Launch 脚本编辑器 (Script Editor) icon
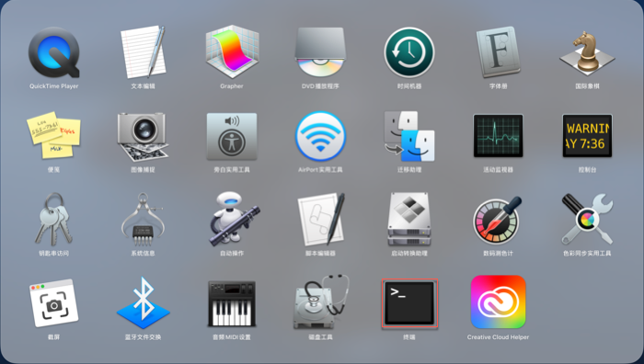Viewport: 644px width, 364px height. [322, 220]
